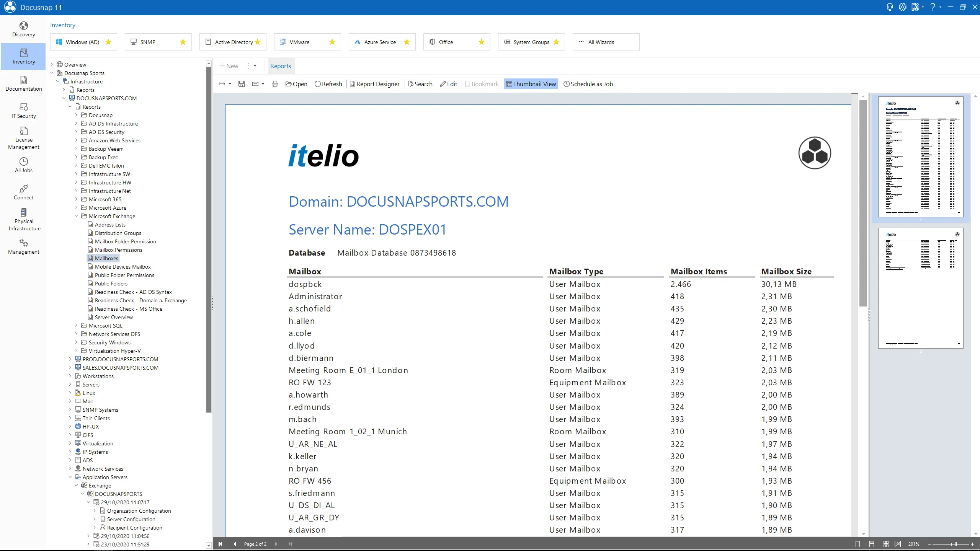980x551 pixels.
Task: Click the zoom in plus button
Action: [x=972, y=544]
